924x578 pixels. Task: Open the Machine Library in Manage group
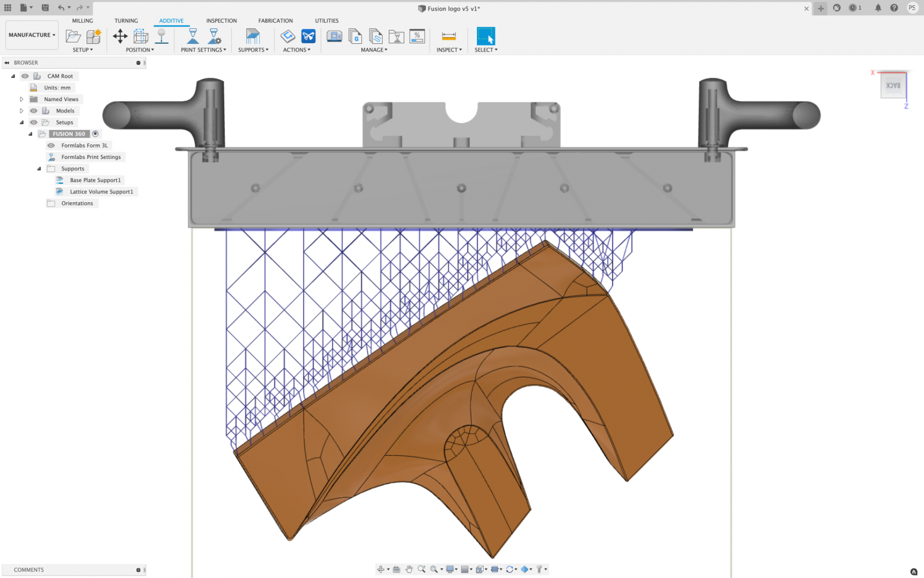[334, 36]
